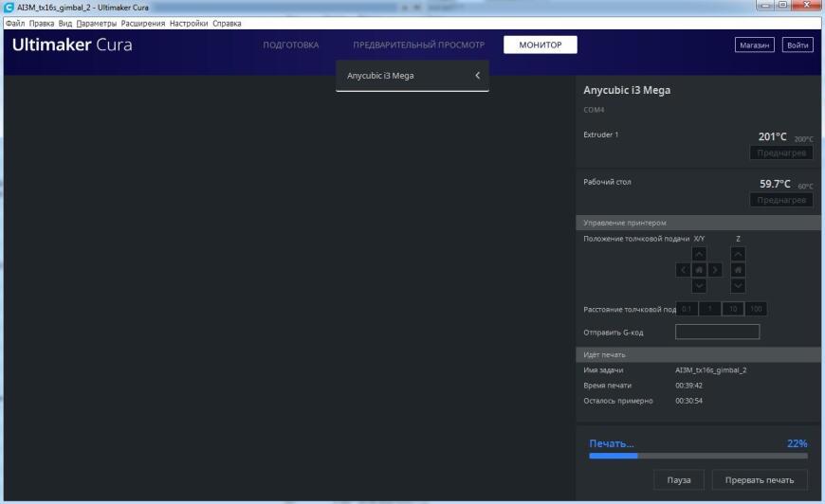Click the Рабочий стол label

tap(607, 182)
